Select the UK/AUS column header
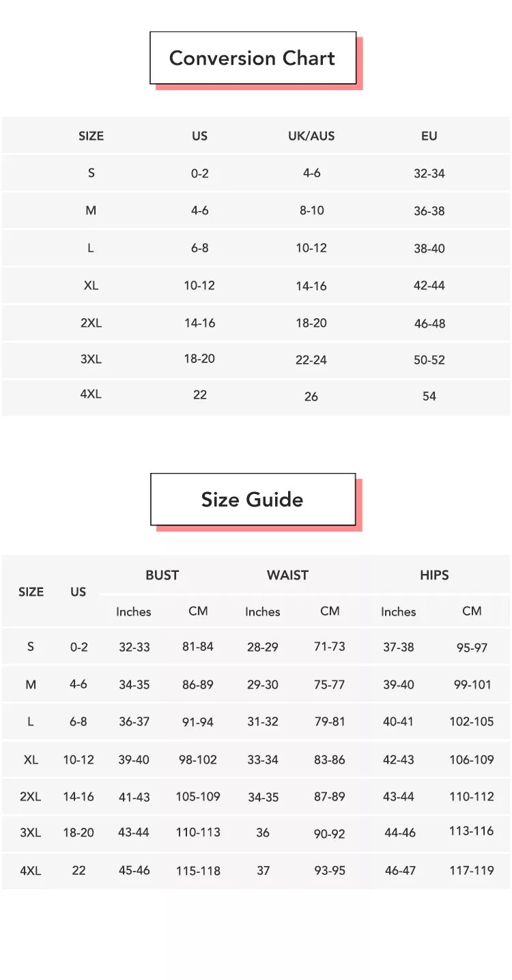 tap(311, 136)
